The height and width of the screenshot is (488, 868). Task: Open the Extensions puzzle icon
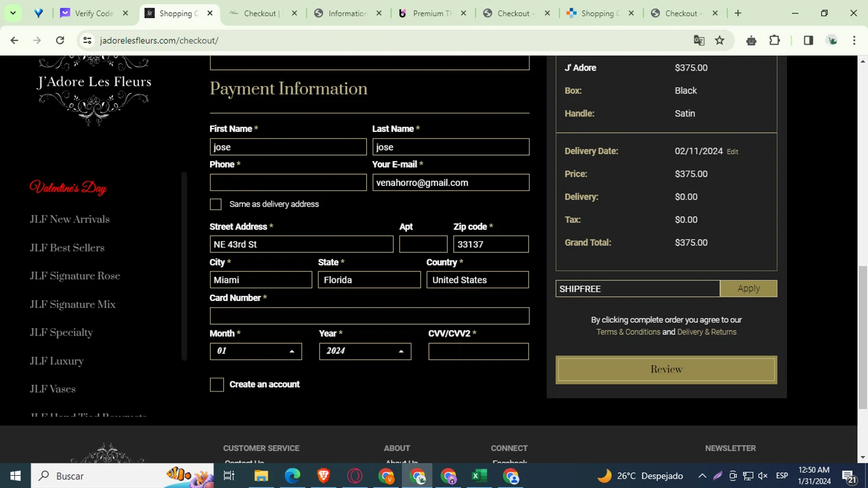pos(775,41)
